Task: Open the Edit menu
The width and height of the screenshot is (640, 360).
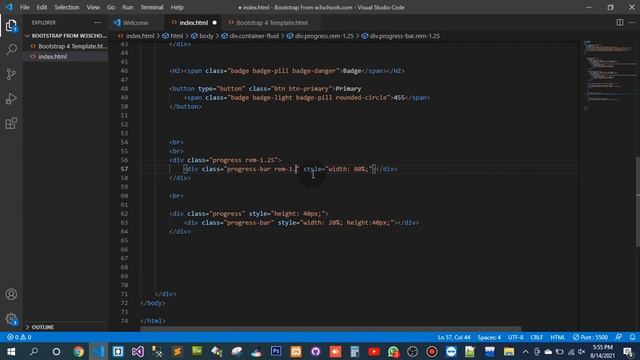Action: (42, 7)
